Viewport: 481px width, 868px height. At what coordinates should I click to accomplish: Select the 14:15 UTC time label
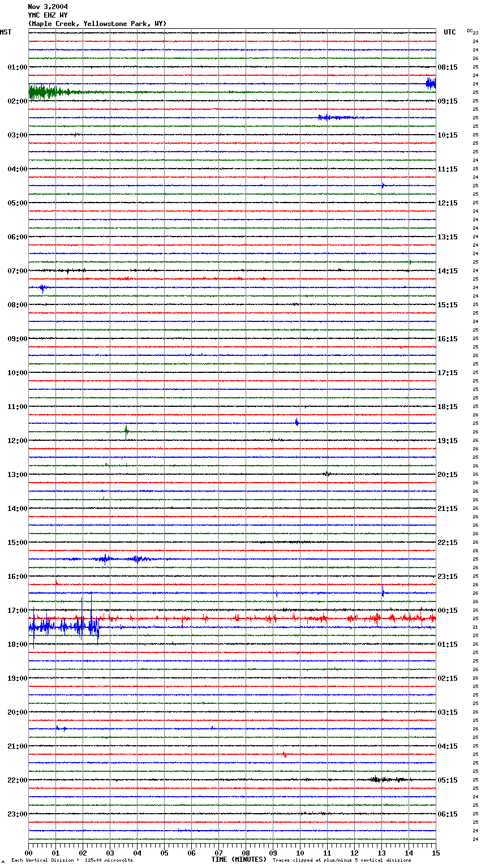pos(448,271)
